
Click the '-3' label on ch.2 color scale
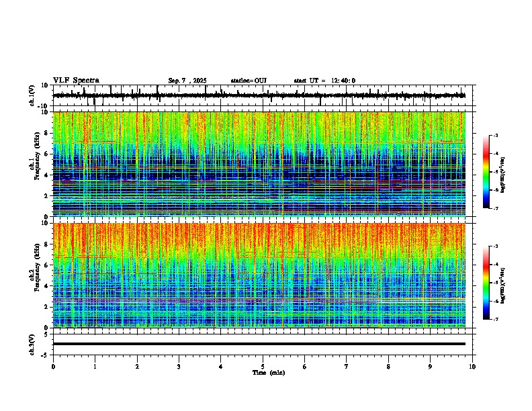click(x=495, y=246)
